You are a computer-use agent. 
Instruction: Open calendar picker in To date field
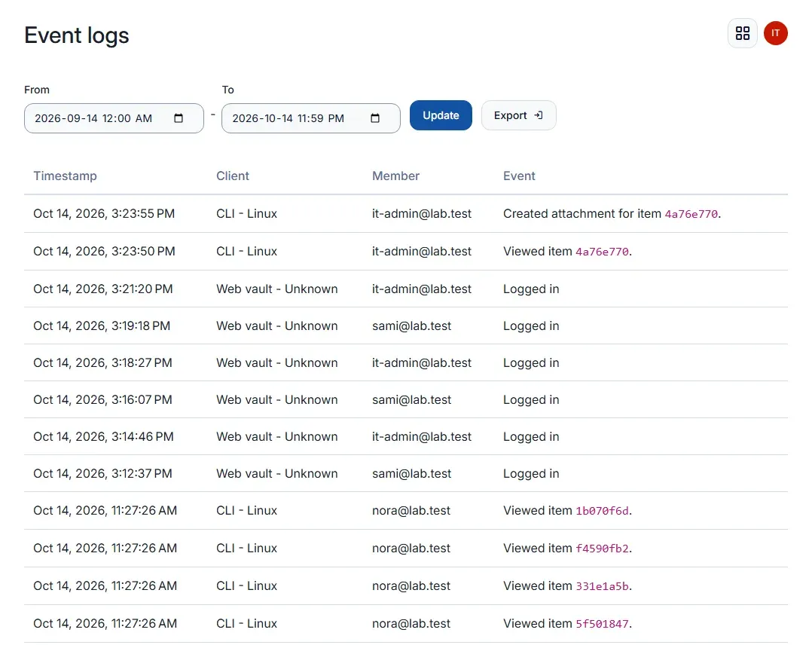[x=375, y=118]
